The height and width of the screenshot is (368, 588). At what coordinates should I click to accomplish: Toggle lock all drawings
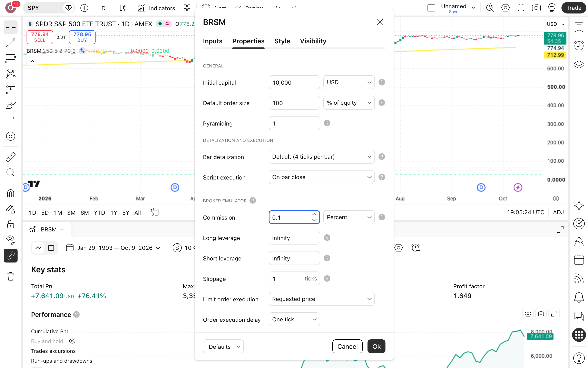10,224
